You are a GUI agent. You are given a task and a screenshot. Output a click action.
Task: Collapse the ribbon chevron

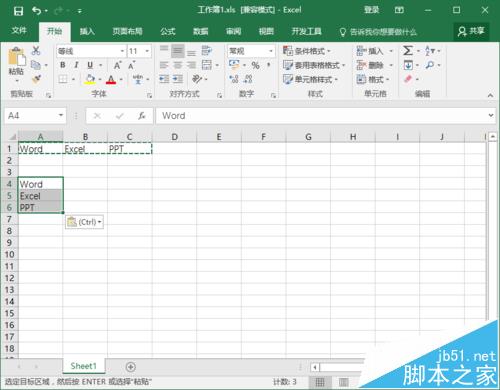[490, 95]
